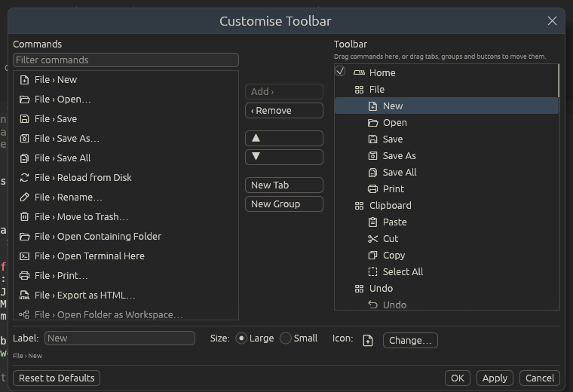The width and height of the screenshot is (573, 392).
Task: Close the Customise Toolbar dialog
Action: pyautogui.click(x=552, y=21)
